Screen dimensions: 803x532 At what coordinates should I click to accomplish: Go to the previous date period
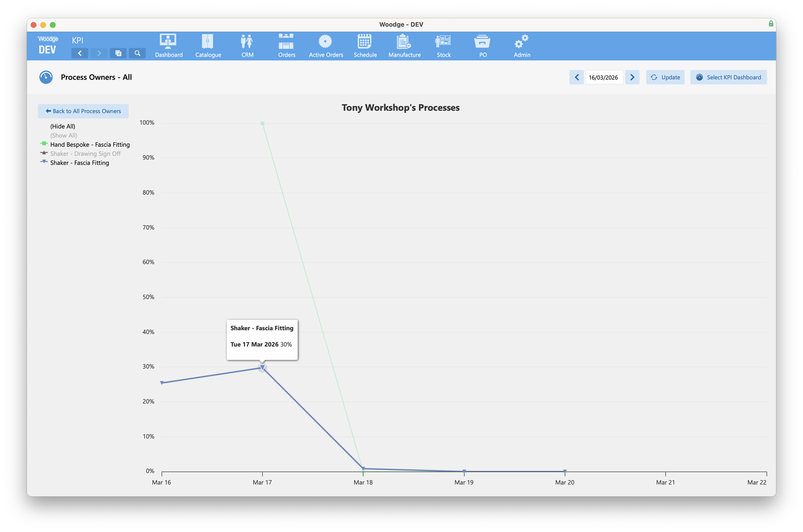click(x=576, y=77)
